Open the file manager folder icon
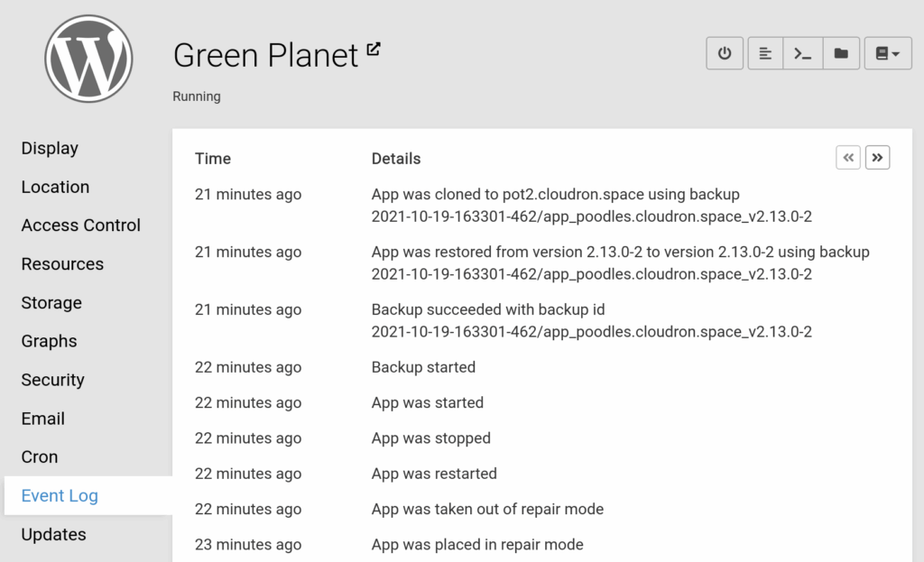This screenshot has width=924, height=562. tap(841, 53)
